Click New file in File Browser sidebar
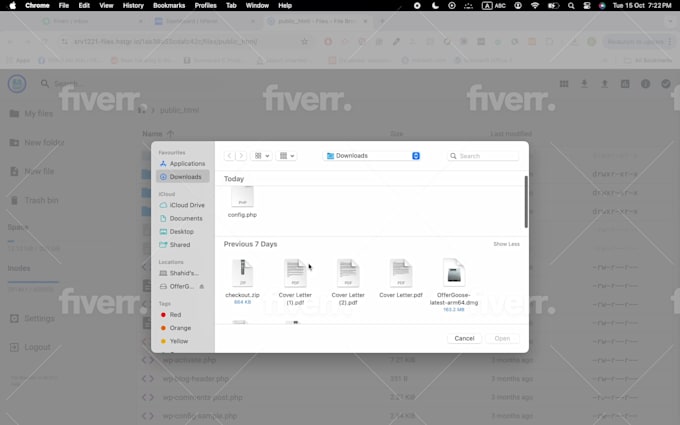This screenshot has height=425, width=680. (x=32, y=171)
